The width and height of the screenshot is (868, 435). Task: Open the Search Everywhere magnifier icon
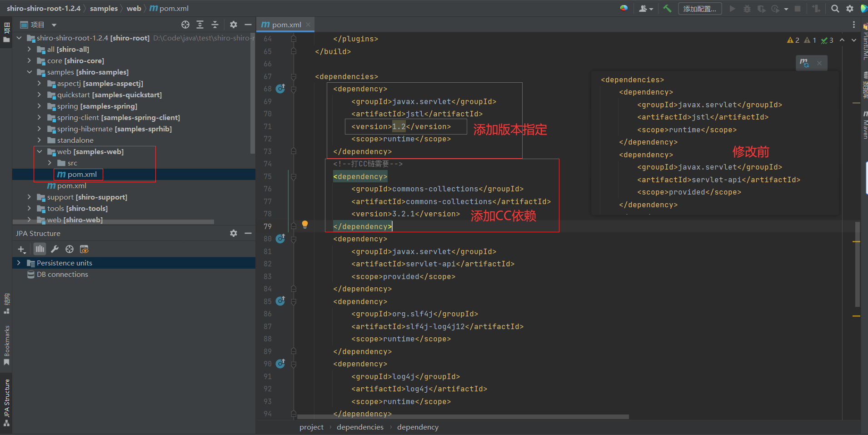[835, 9]
